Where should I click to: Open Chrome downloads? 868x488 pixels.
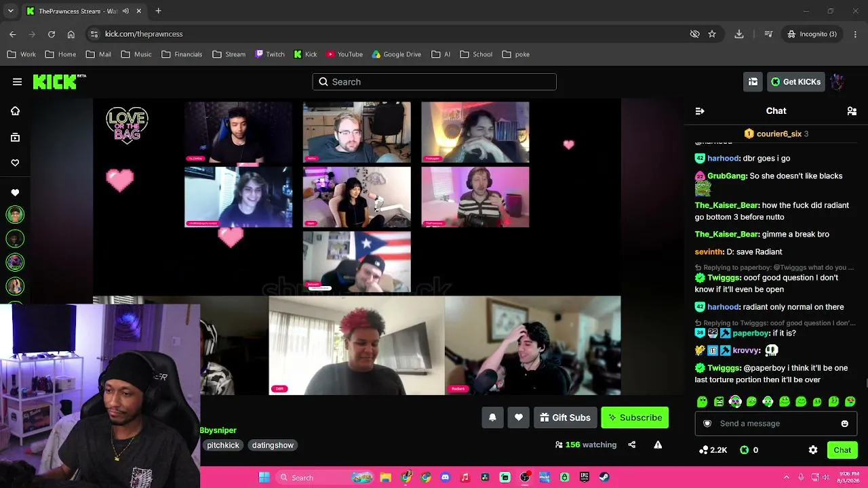739,34
